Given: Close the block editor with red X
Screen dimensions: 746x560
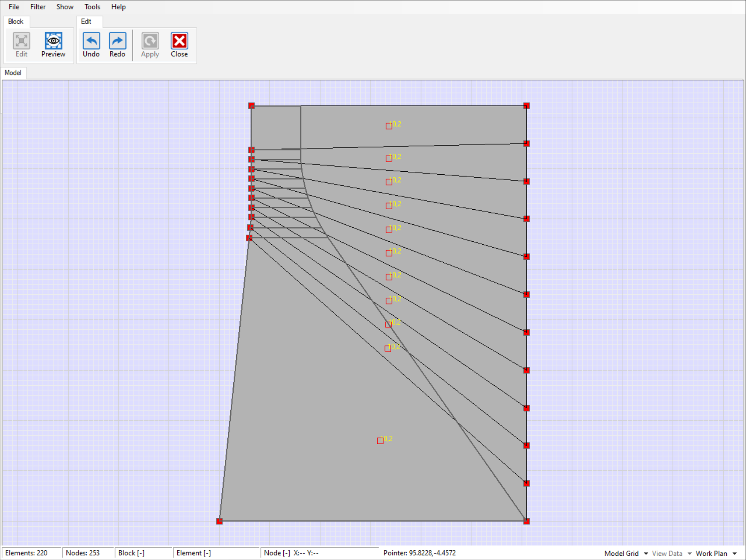Looking at the screenshot, I should click(x=179, y=45).
